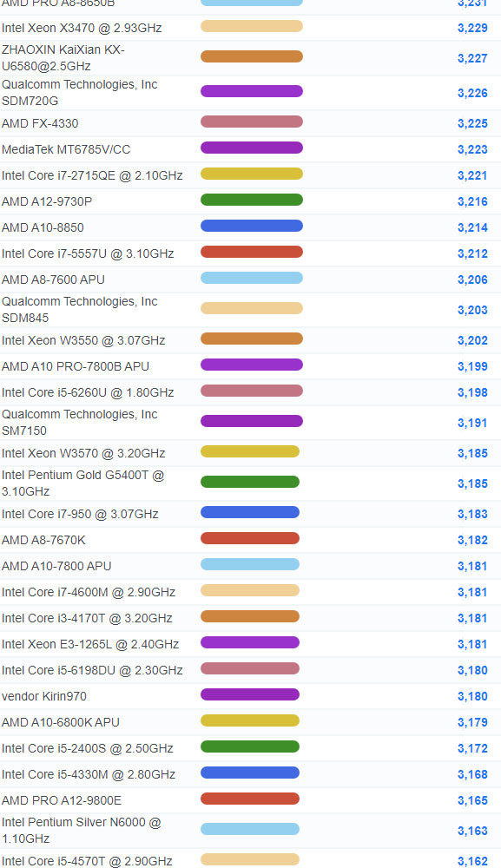Click MediaTek MT6785V/CC processor name
Viewport: 501px width, 868px height.
click(x=66, y=149)
